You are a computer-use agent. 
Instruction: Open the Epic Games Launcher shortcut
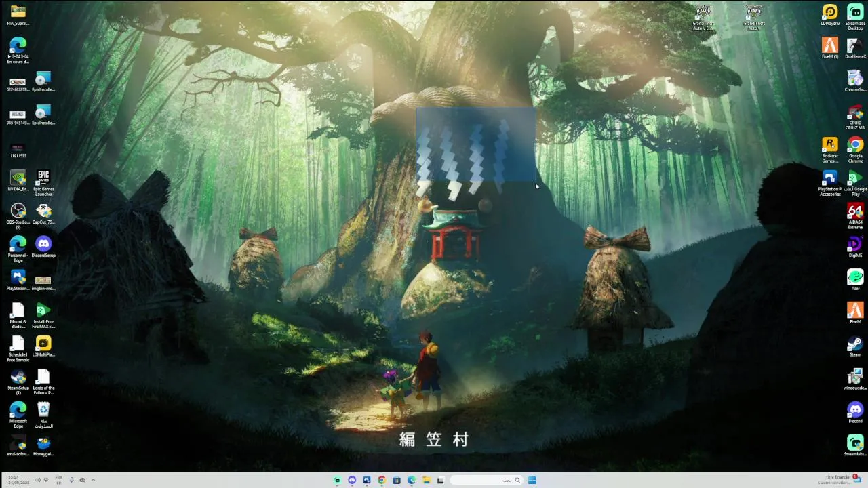click(43, 183)
